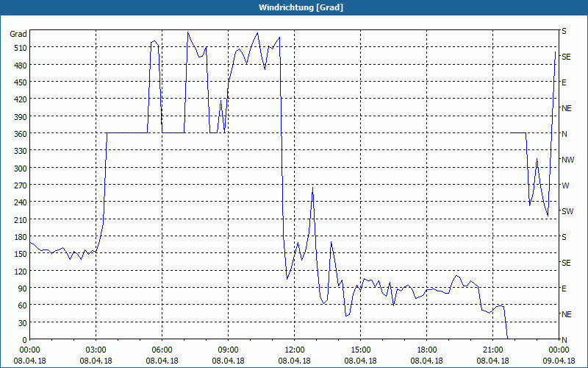This screenshot has width=588, height=368.
Task: Click the 00:00 label above 09.04.18
Action: 559,350
